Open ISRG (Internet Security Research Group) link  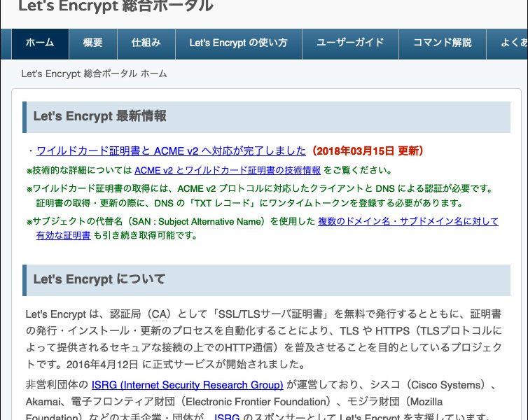tap(187, 385)
